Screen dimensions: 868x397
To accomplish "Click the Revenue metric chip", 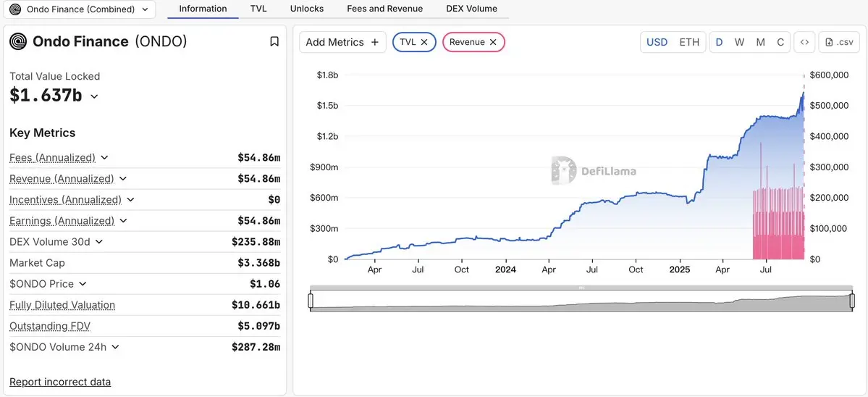I will 473,42.
